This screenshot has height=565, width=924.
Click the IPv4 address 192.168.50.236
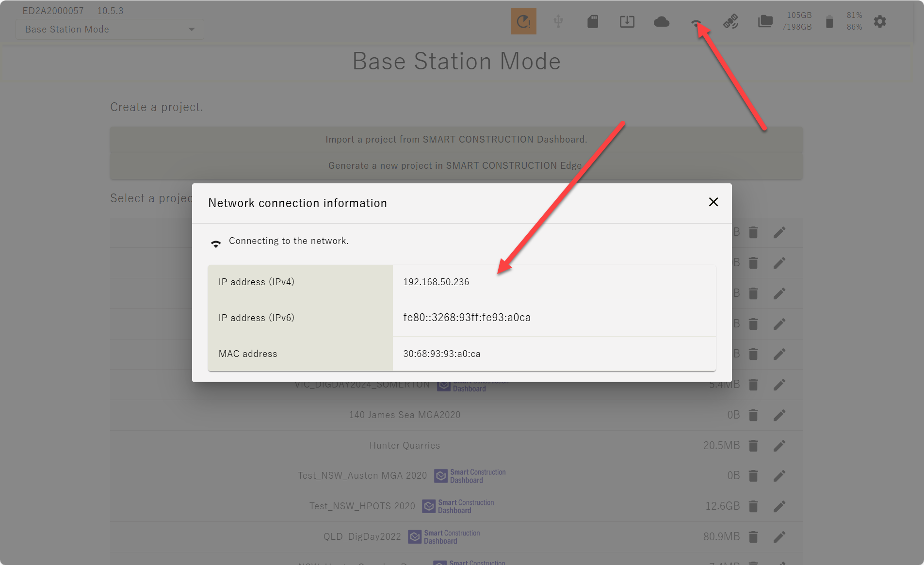[x=436, y=282]
